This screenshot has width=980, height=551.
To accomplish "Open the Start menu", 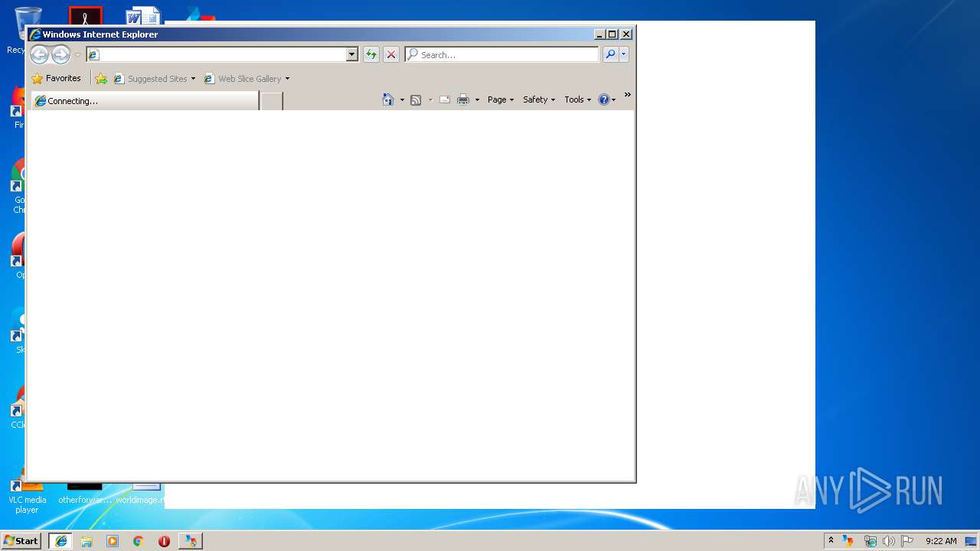I will click(x=21, y=541).
